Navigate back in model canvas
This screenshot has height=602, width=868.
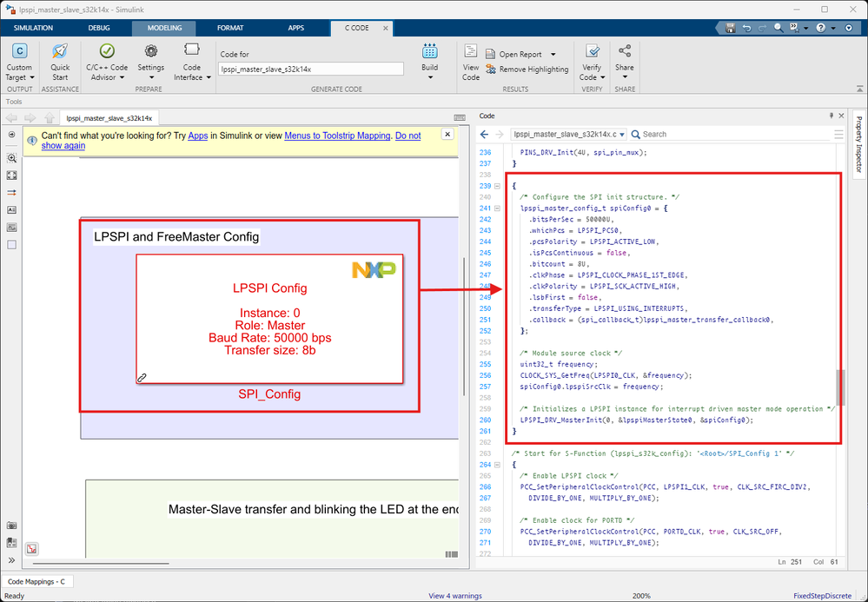pos(11,118)
